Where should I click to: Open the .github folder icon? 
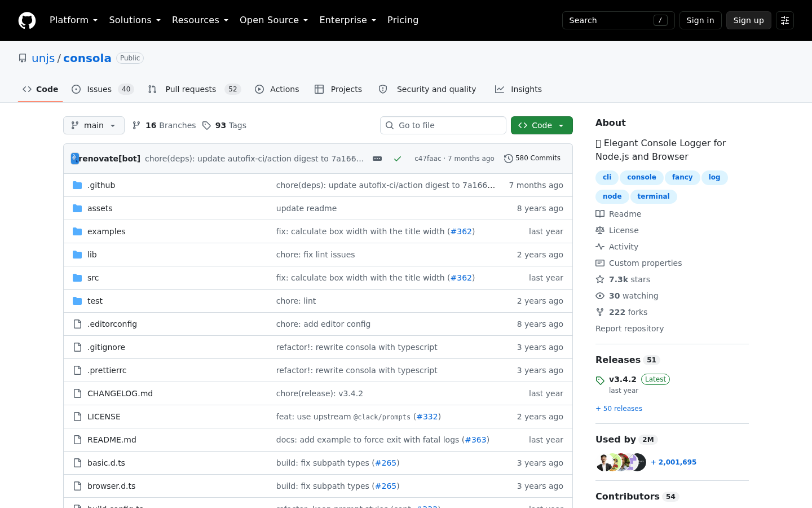77,185
